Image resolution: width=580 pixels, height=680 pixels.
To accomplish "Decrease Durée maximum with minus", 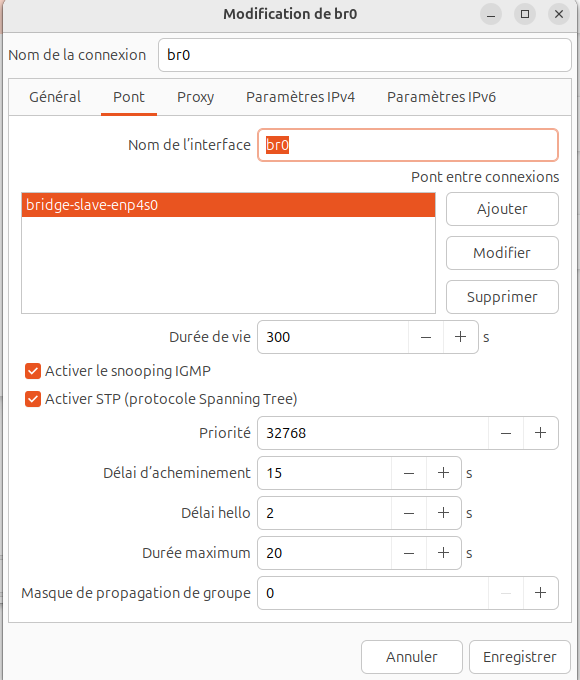I will (x=409, y=553).
